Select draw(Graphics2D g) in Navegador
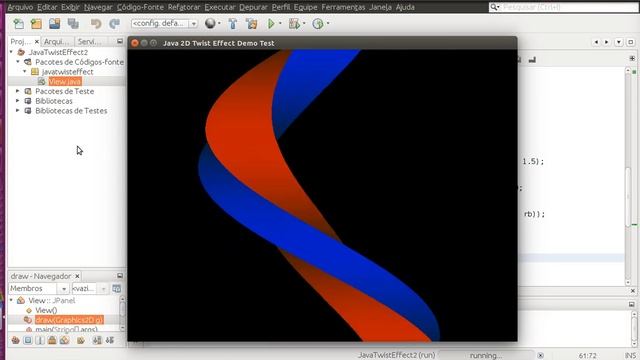This screenshot has width=640, height=360. (x=69, y=320)
